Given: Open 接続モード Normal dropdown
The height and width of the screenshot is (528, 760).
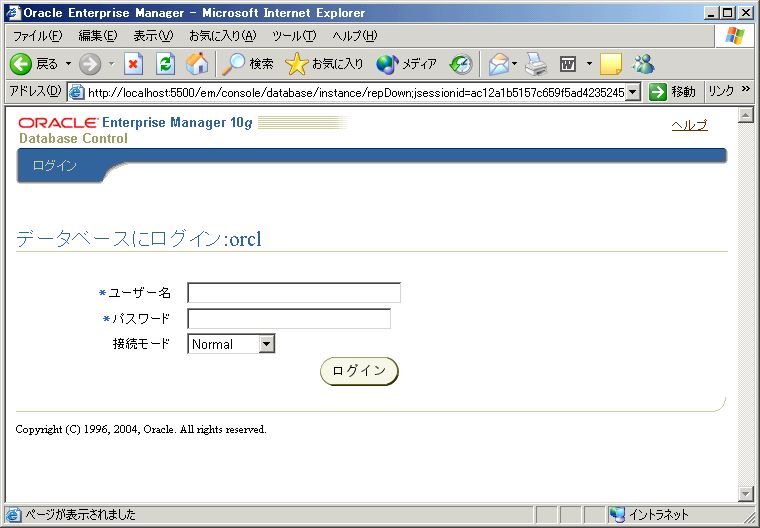Looking at the screenshot, I should pos(231,344).
